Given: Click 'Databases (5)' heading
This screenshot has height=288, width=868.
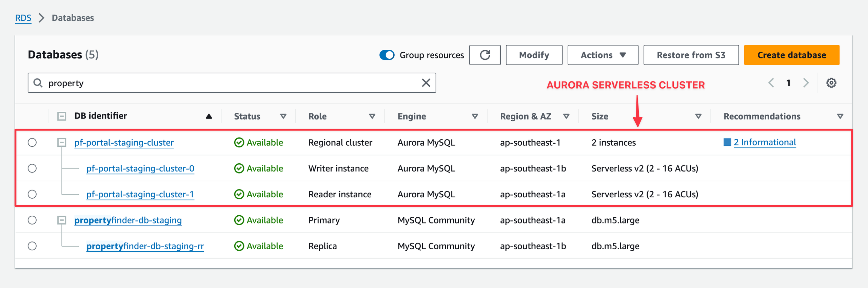Looking at the screenshot, I should pos(63,55).
